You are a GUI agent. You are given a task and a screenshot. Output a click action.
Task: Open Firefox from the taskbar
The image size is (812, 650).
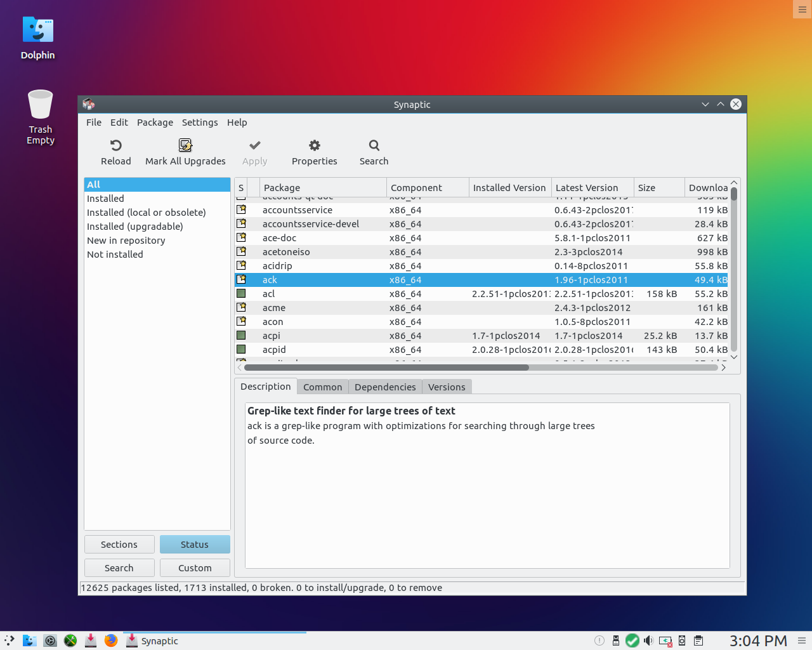pos(111,640)
